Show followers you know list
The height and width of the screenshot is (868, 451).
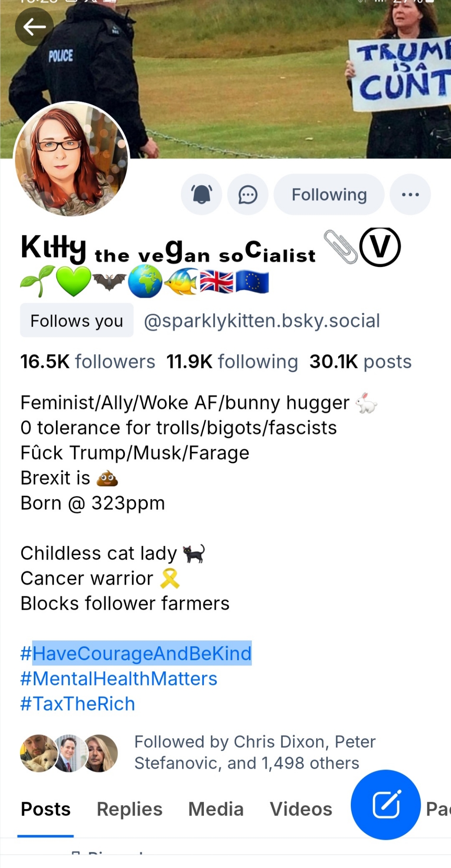pyautogui.click(x=255, y=753)
